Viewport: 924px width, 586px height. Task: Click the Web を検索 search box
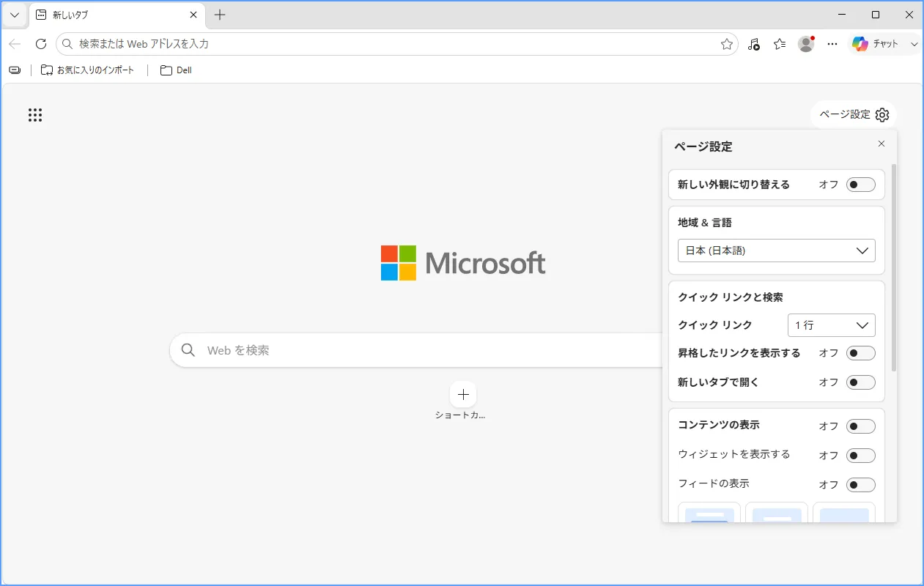pyautogui.click(x=416, y=350)
